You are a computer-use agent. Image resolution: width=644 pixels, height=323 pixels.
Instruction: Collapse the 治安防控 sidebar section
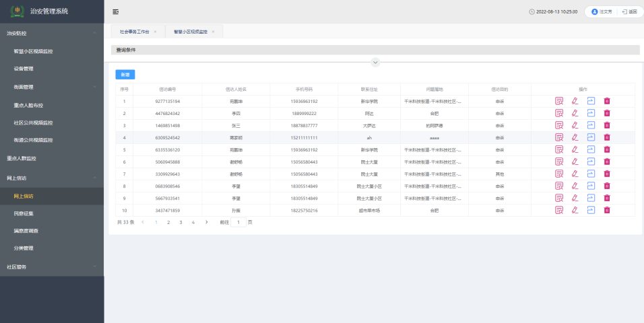pyautogui.click(x=95, y=32)
